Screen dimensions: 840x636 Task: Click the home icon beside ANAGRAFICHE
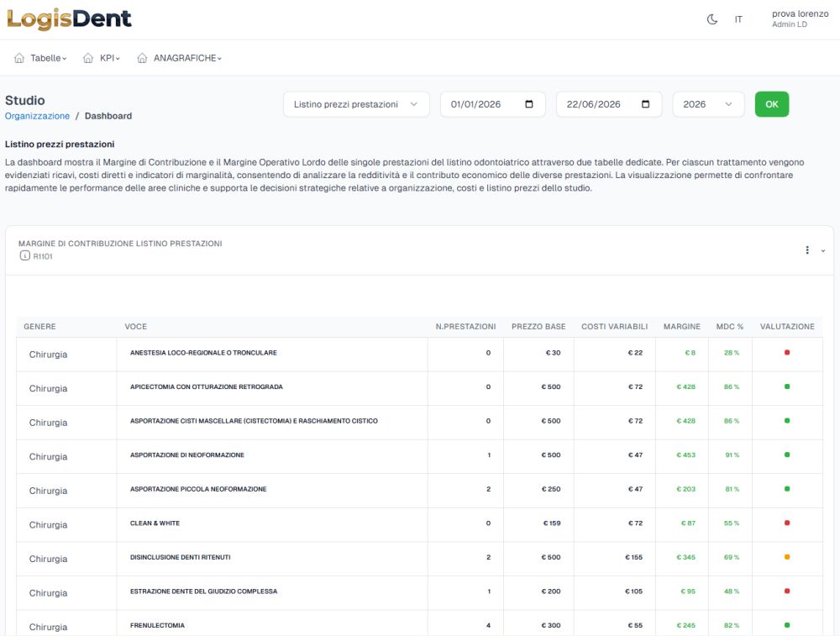click(x=142, y=58)
